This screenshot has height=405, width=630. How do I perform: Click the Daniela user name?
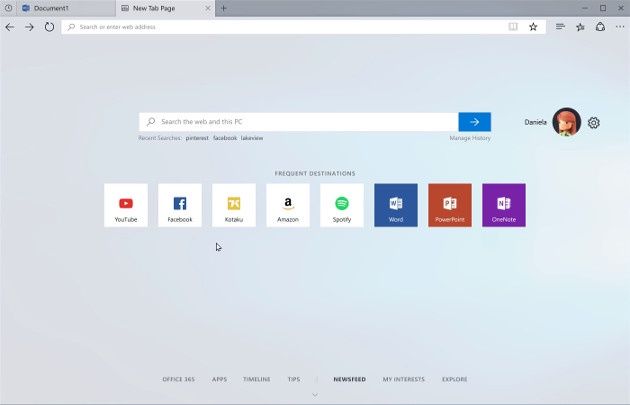[535, 122]
